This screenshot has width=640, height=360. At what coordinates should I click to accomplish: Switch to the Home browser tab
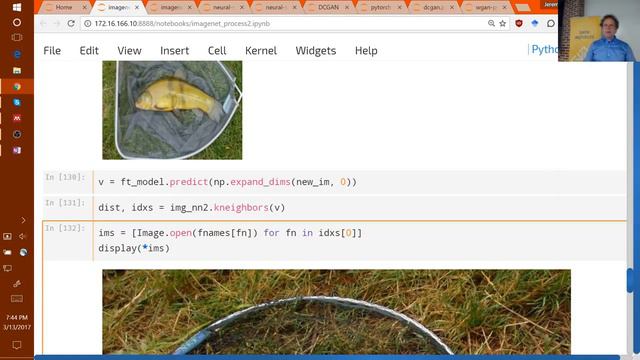click(65, 7)
